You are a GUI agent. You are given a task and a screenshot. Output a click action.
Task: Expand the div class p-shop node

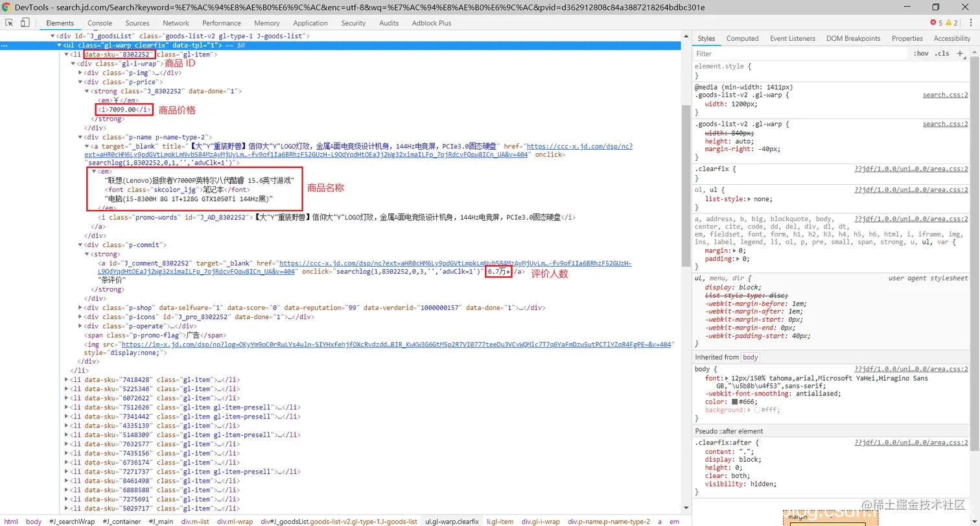tap(80, 307)
